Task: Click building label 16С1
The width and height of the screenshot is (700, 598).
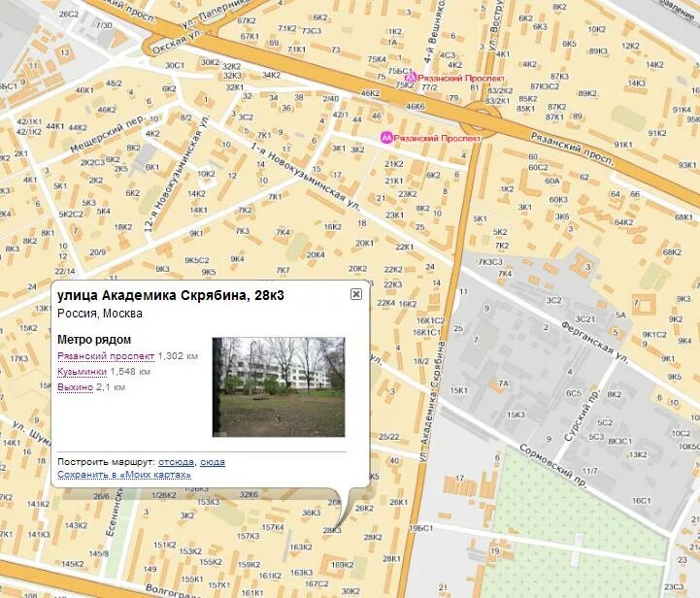Action: click(642, 501)
